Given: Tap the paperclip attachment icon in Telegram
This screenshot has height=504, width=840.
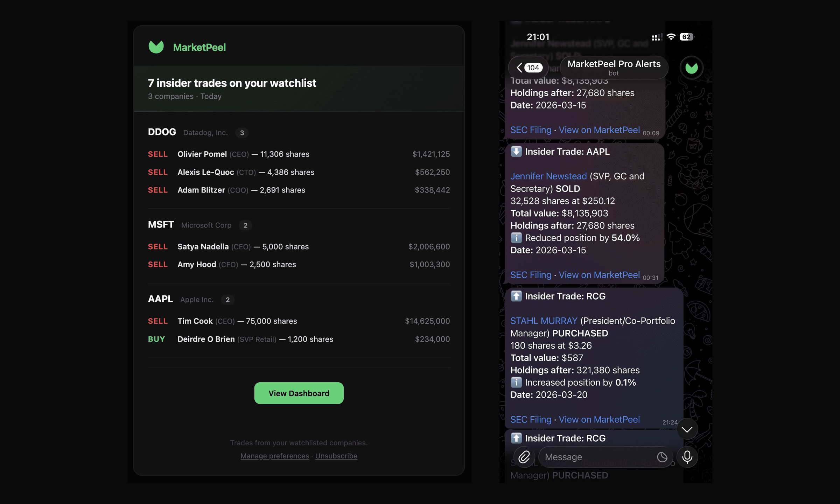Looking at the screenshot, I should tap(524, 457).
